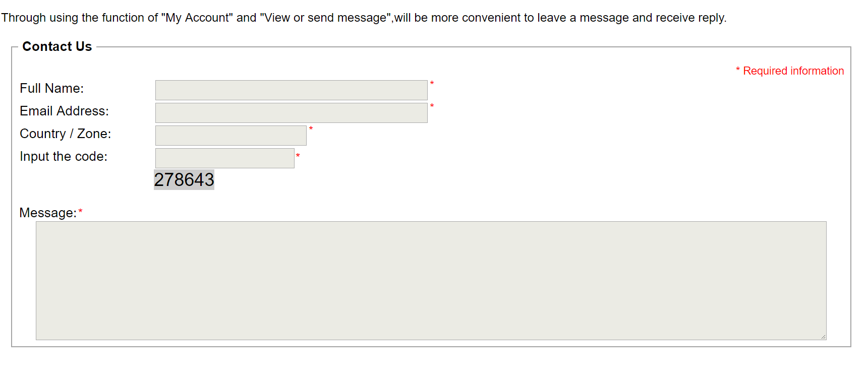Screen dimensions: 868x382
Task: Click the "Required information" red note
Action: (x=793, y=71)
